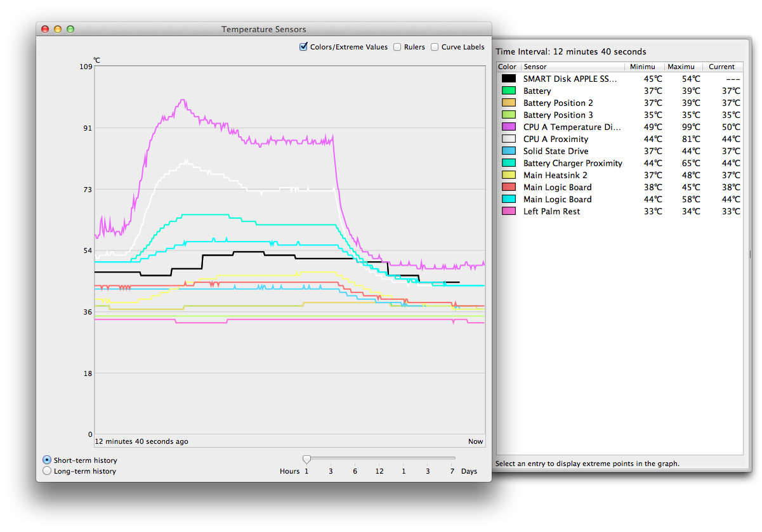This screenshot has width=762, height=532.
Task: Switch to Long-term history
Action: 46,471
